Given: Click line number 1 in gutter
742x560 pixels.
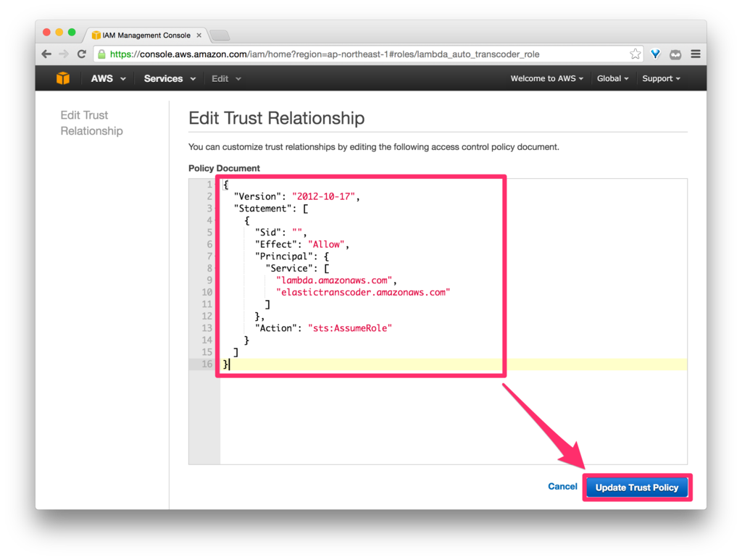Looking at the screenshot, I should click(x=209, y=185).
